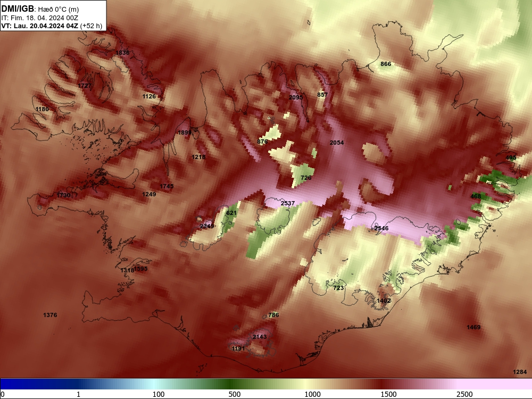Select the 'IT: Fim. 18. 04. 2024 00Z' line

point(40,18)
